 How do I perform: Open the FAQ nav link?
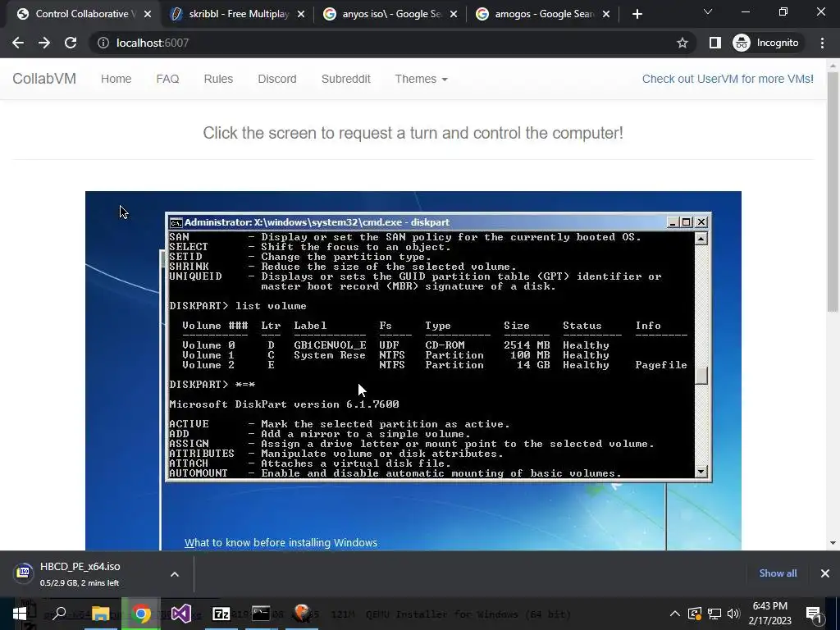coord(167,79)
